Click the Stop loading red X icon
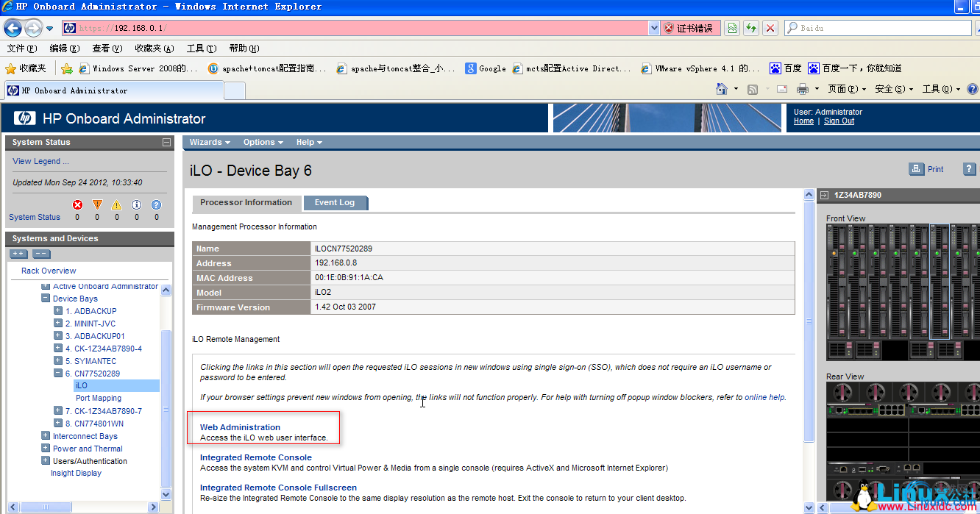 (770, 28)
